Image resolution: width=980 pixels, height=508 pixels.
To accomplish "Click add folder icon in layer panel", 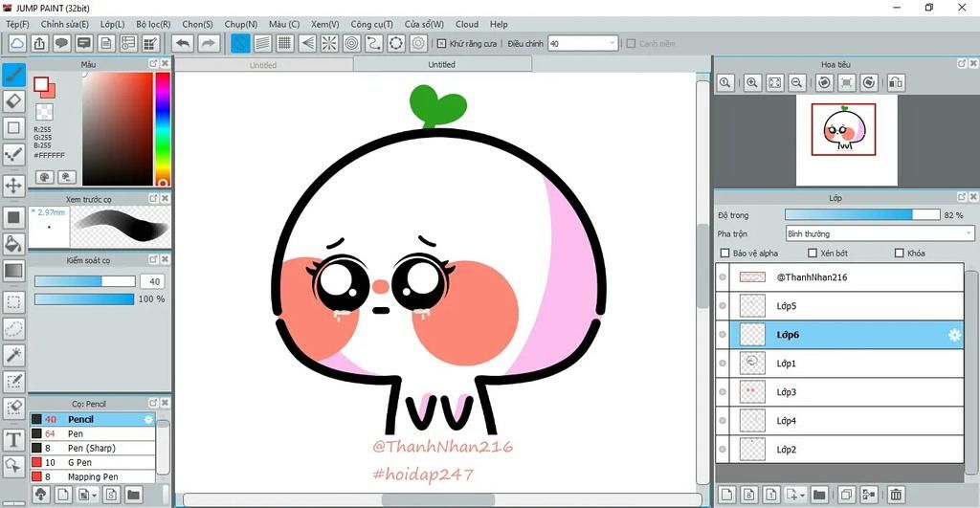I will [x=819, y=495].
